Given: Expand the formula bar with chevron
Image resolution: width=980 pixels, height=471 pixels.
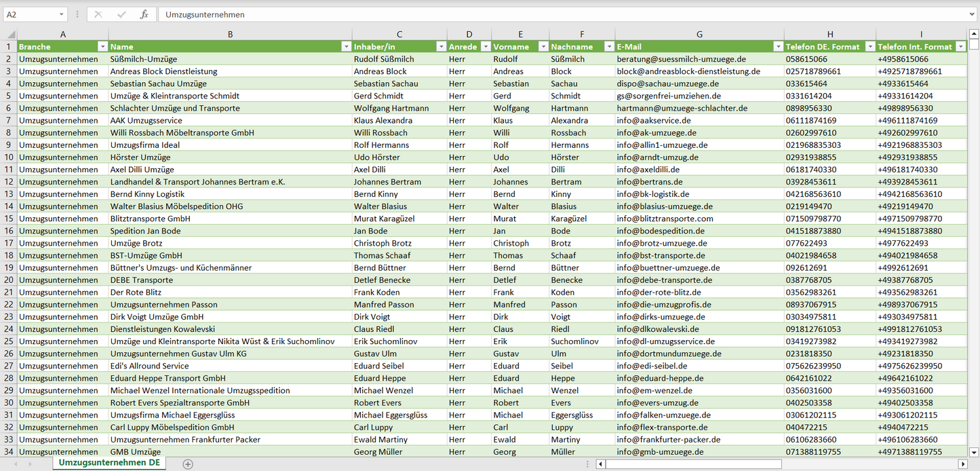Looking at the screenshot, I should tap(973, 14).
